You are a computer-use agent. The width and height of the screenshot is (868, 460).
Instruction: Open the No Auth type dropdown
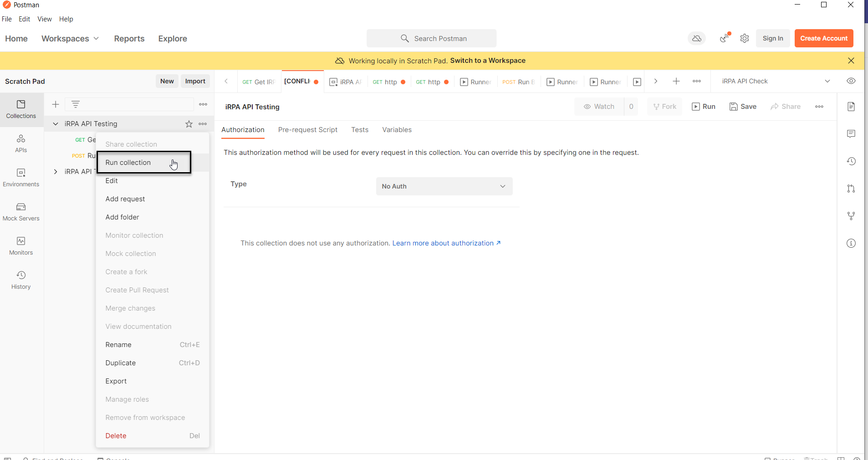pyautogui.click(x=444, y=186)
